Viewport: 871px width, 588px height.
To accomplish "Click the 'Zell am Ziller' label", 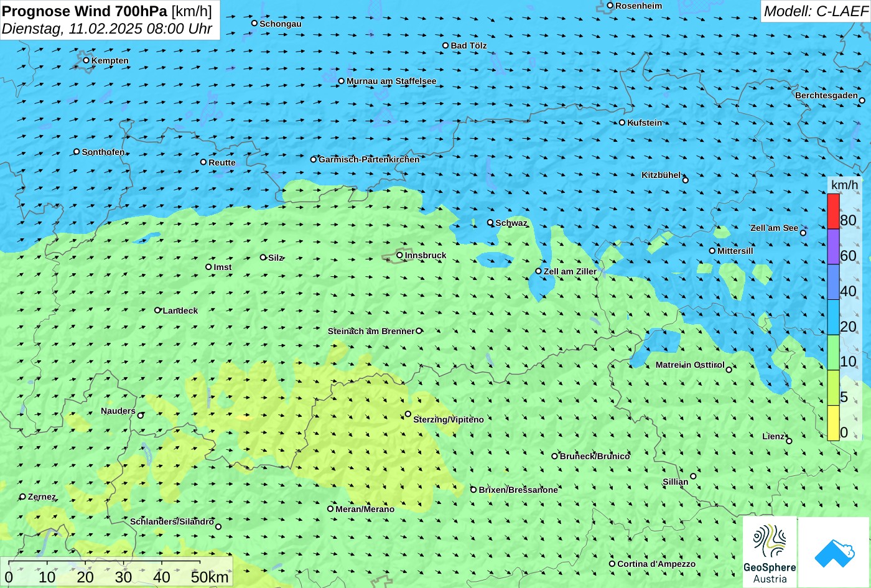I will click(x=570, y=271).
